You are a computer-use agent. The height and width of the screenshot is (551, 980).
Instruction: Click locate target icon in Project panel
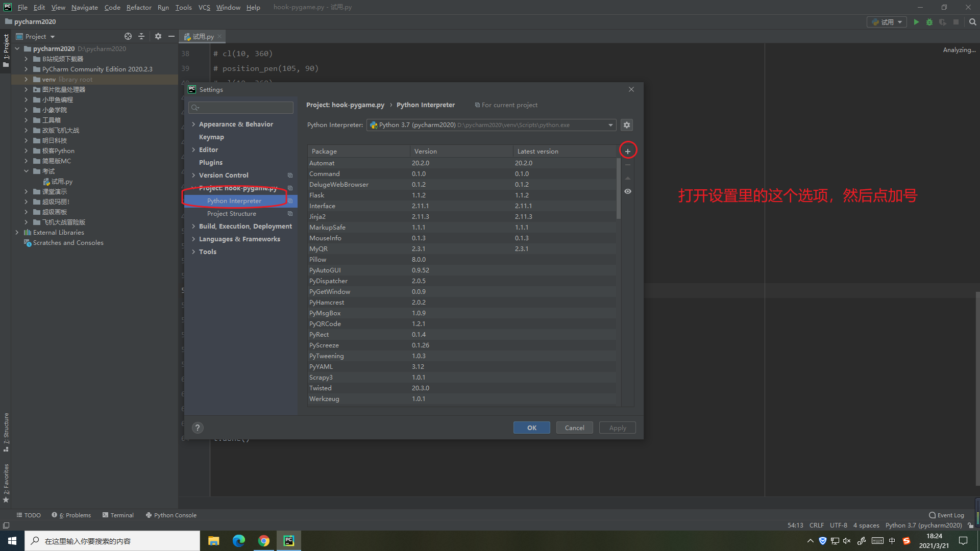(128, 36)
